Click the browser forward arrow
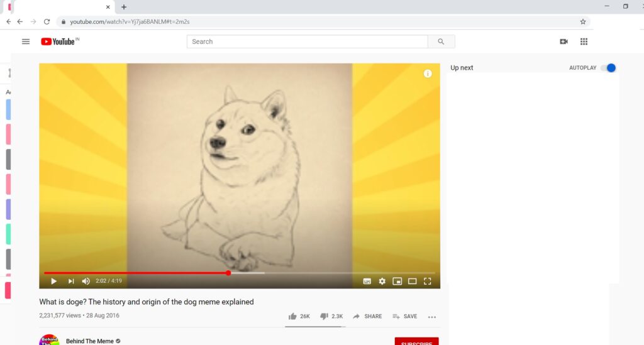 point(33,22)
